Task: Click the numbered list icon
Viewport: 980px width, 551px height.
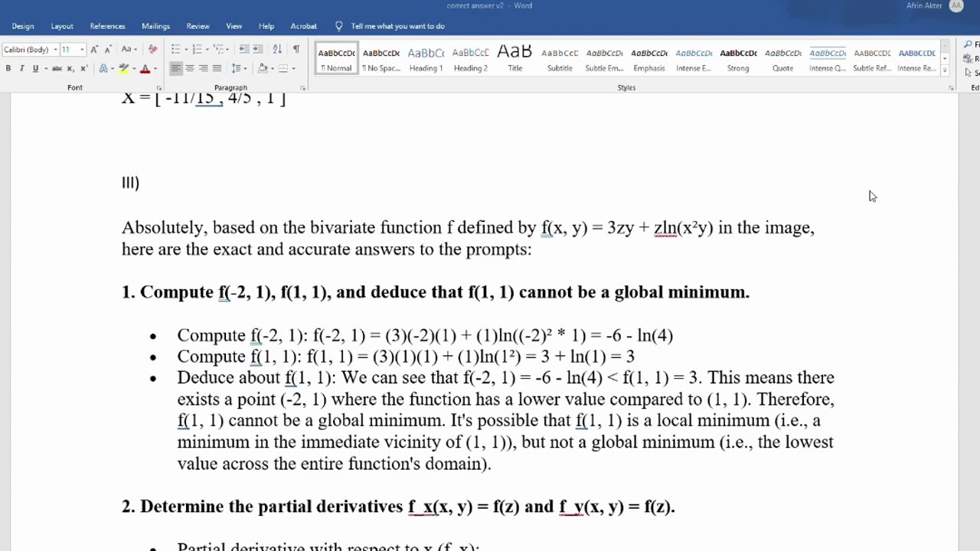Action: (x=197, y=50)
